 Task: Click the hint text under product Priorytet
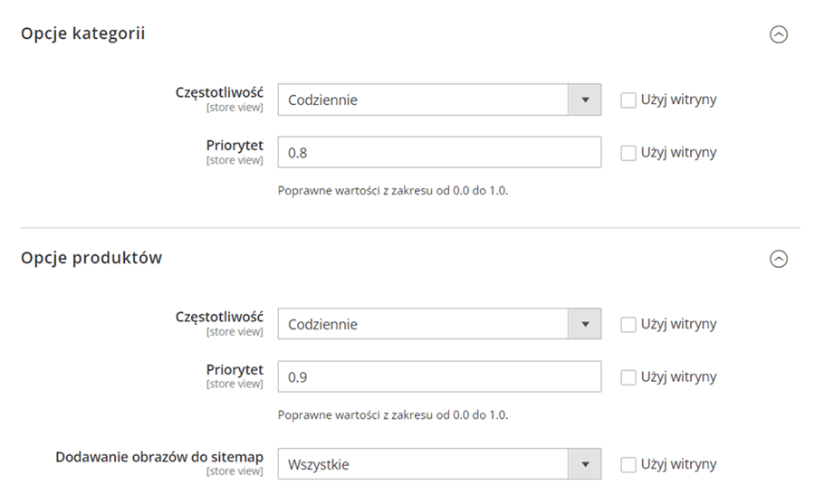point(393,415)
